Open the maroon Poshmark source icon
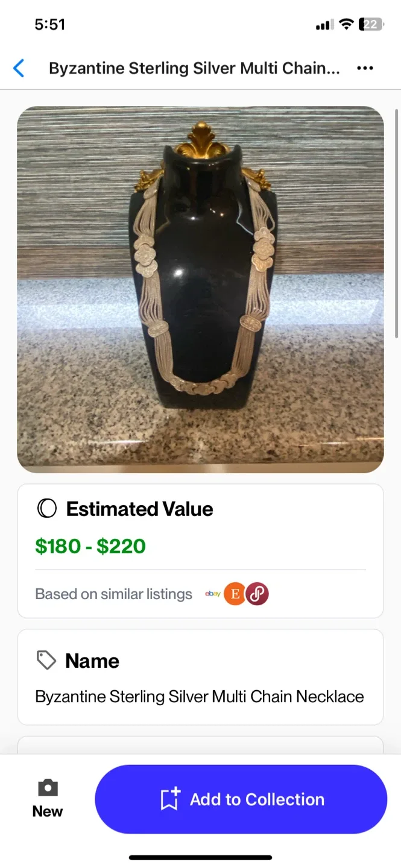This screenshot has width=401, height=868. [x=257, y=594]
